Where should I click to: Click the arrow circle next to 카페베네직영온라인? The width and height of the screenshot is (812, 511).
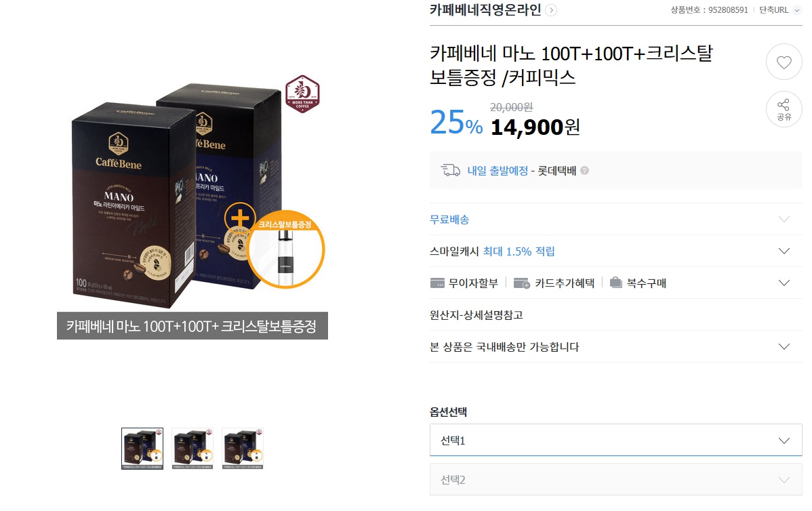[551, 10]
